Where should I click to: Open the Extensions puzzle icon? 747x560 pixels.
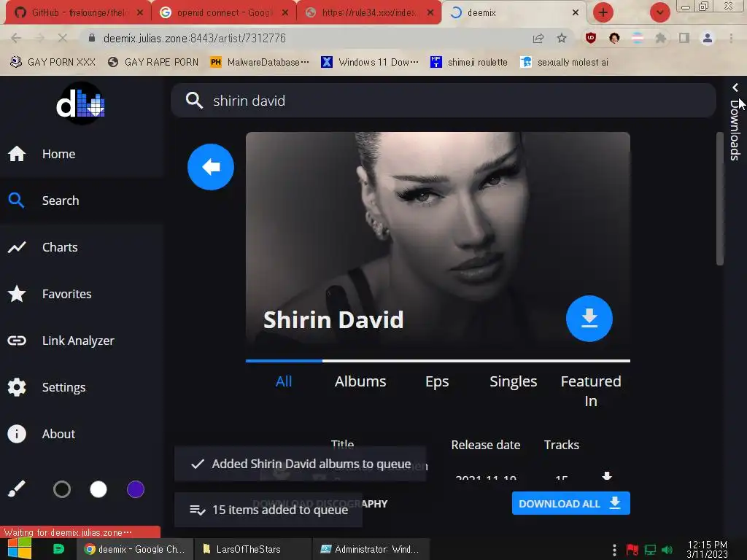(661, 38)
